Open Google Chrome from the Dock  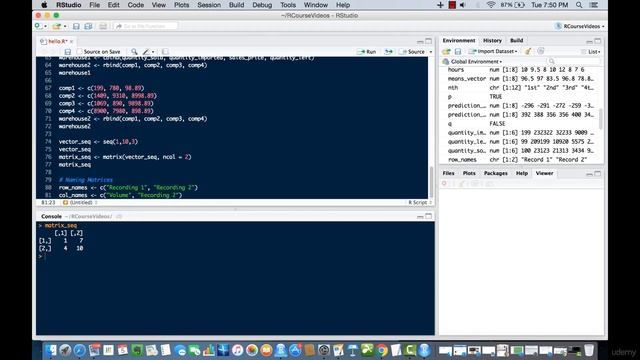click(382, 350)
